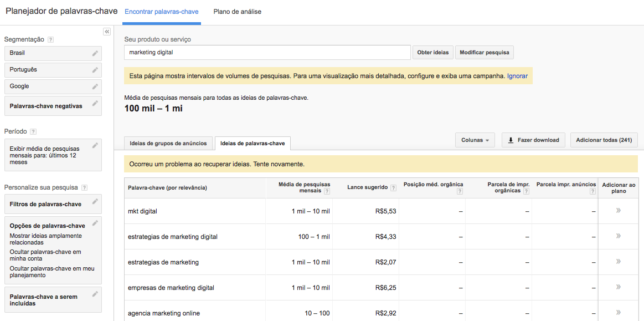The image size is (644, 321).
Task: Click the Obter ideias button
Action: 432,53
